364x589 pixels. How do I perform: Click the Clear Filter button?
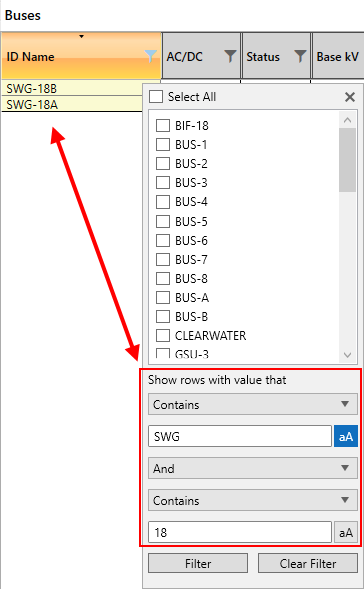[x=308, y=563]
